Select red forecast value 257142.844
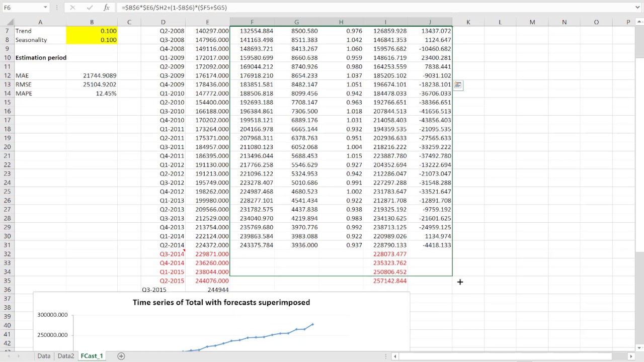 pyautogui.click(x=385, y=281)
